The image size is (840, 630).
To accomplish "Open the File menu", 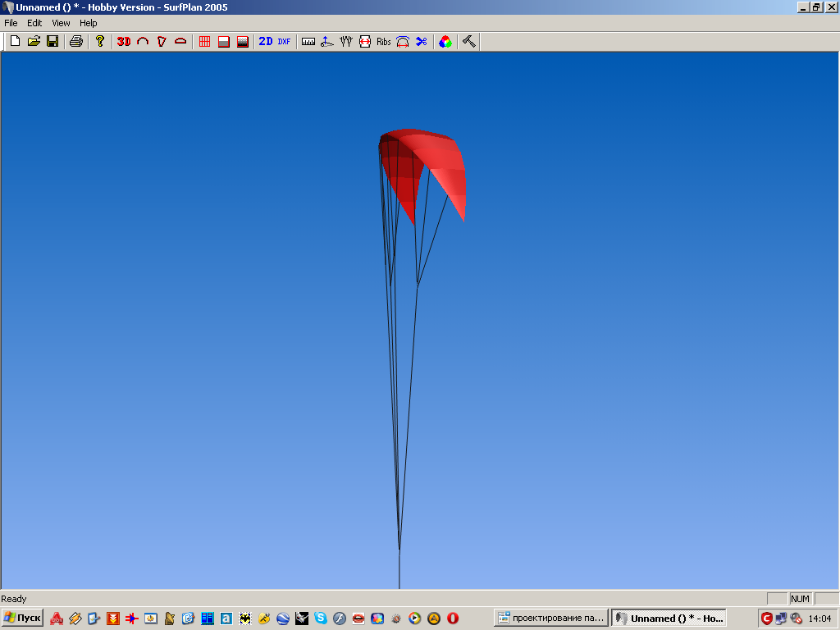I will pyautogui.click(x=11, y=23).
